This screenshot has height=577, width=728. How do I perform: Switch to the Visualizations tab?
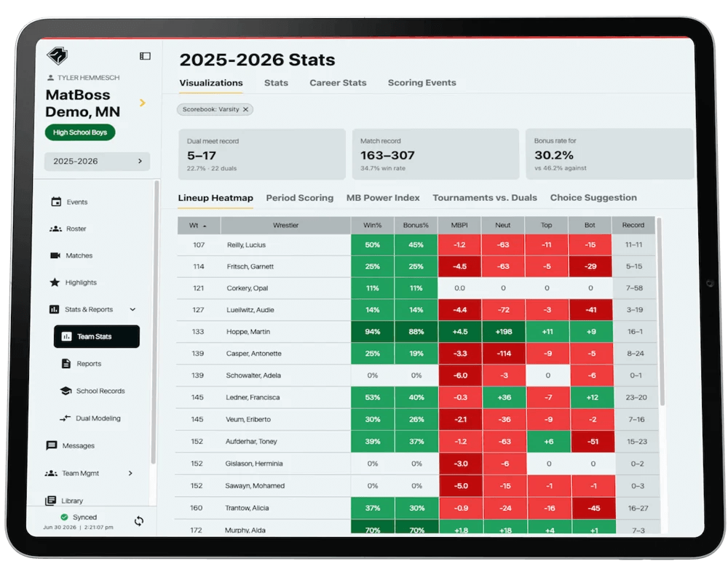(211, 83)
